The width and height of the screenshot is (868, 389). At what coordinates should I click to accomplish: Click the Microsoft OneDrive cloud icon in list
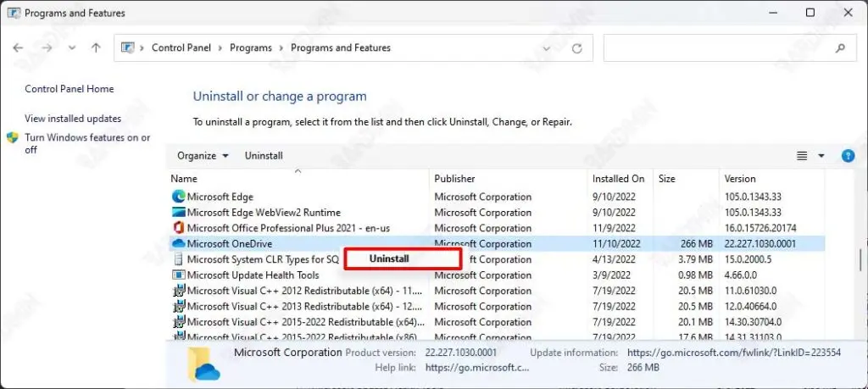pos(178,243)
